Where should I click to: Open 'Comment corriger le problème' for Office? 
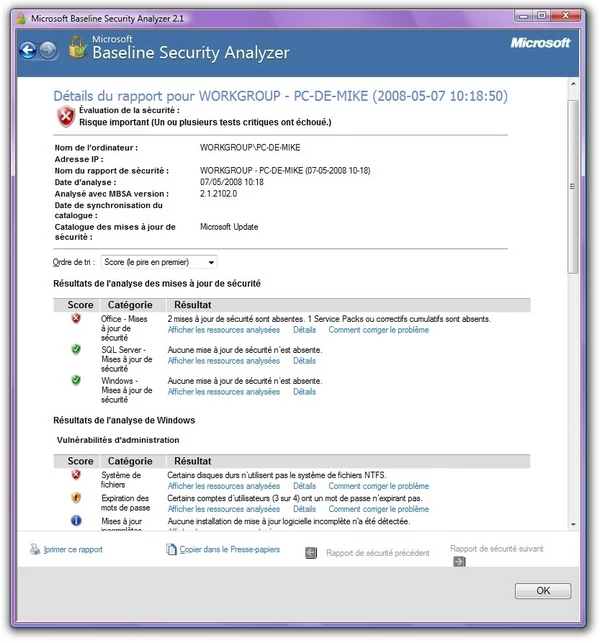click(x=379, y=330)
